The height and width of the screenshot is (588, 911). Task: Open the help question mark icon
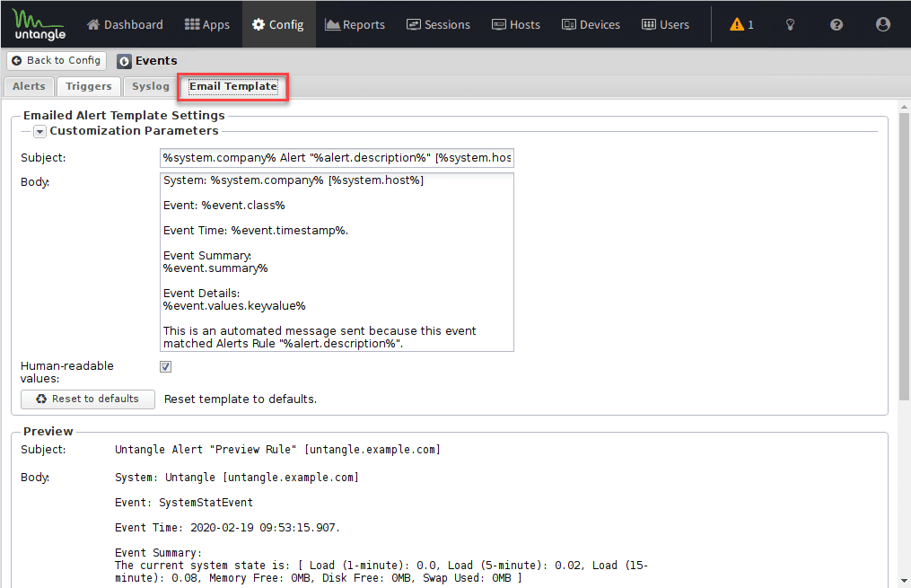(x=837, y=24)
